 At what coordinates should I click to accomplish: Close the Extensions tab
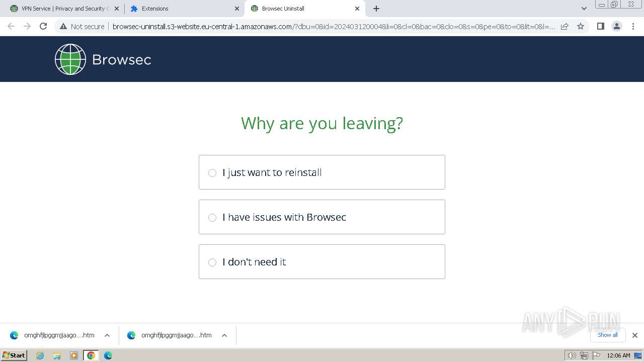tap(237, 9)
